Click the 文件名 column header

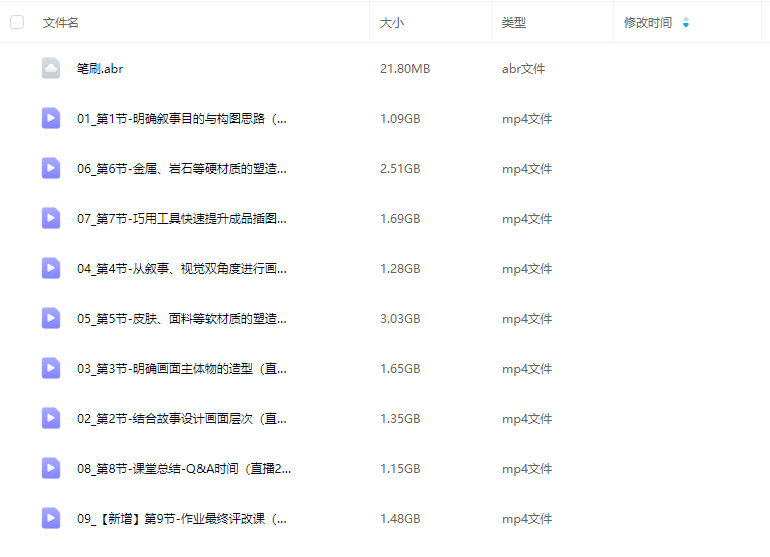click(x=61, y=22)
